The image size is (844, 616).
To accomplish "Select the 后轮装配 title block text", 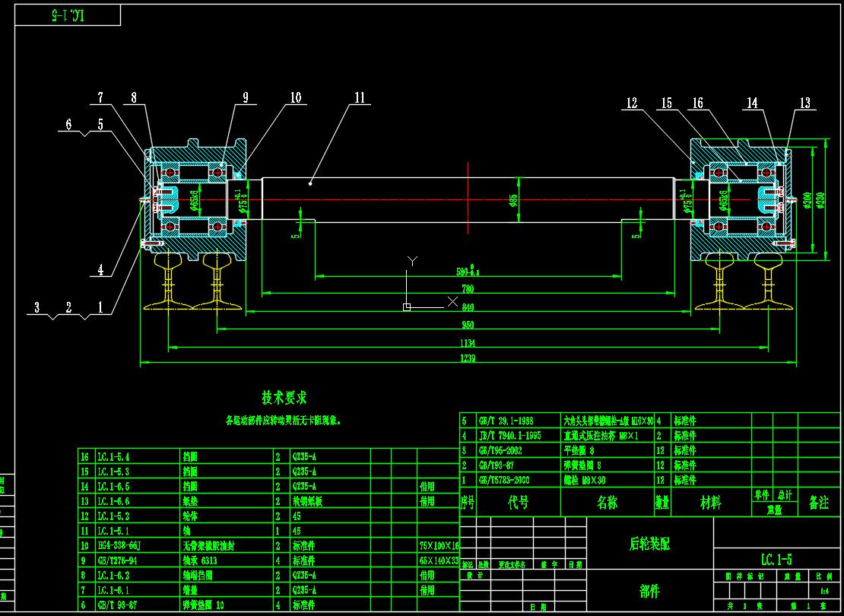I will pyautogui.click(x=649, y=544).
